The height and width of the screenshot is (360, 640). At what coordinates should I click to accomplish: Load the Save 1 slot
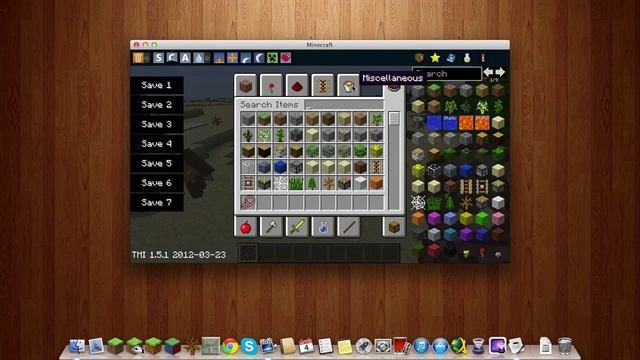coord(157,85)
